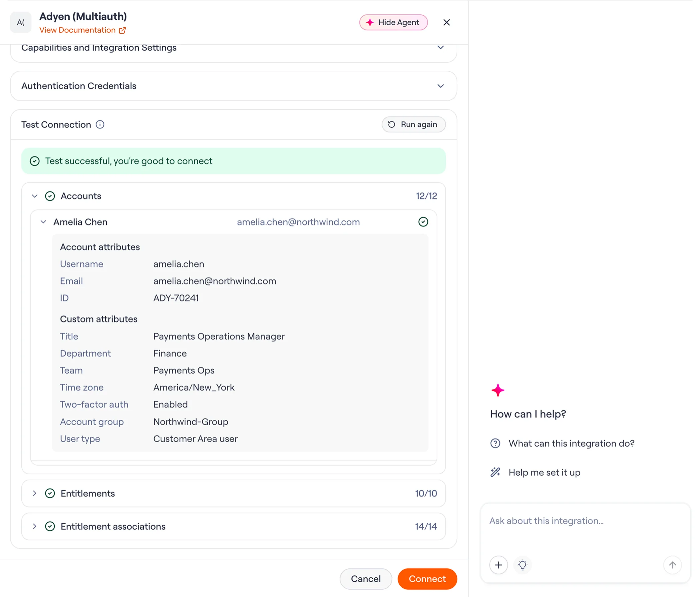Click the Test successful banner message
700x597 pixels.
point(129,161)
